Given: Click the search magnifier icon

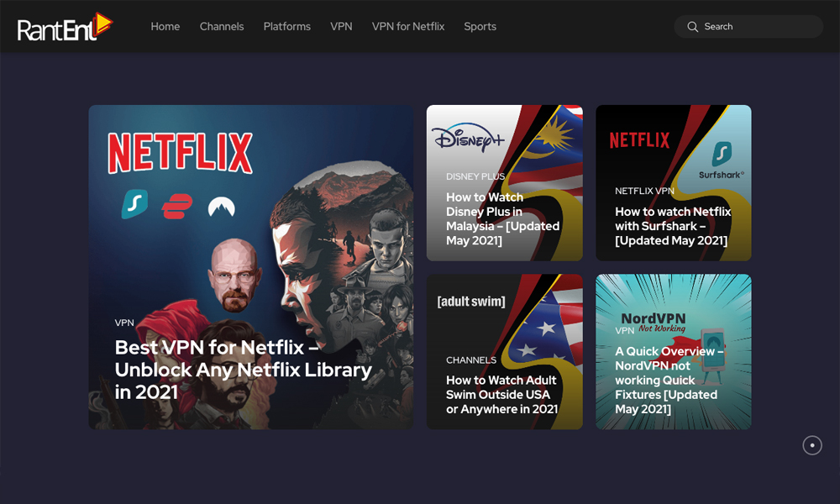Looking at the screenshot, I should [x=692, y=27].
